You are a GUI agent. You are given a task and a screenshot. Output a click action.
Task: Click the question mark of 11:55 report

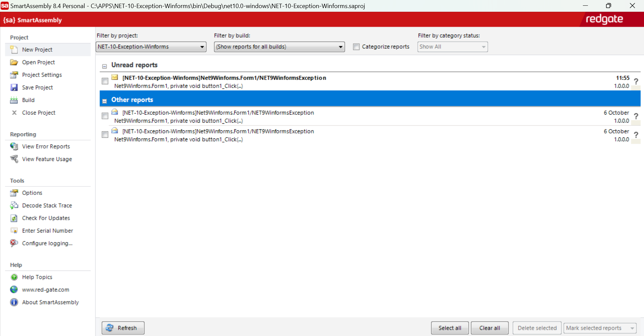pyautogui.click(x=636, y=81)
